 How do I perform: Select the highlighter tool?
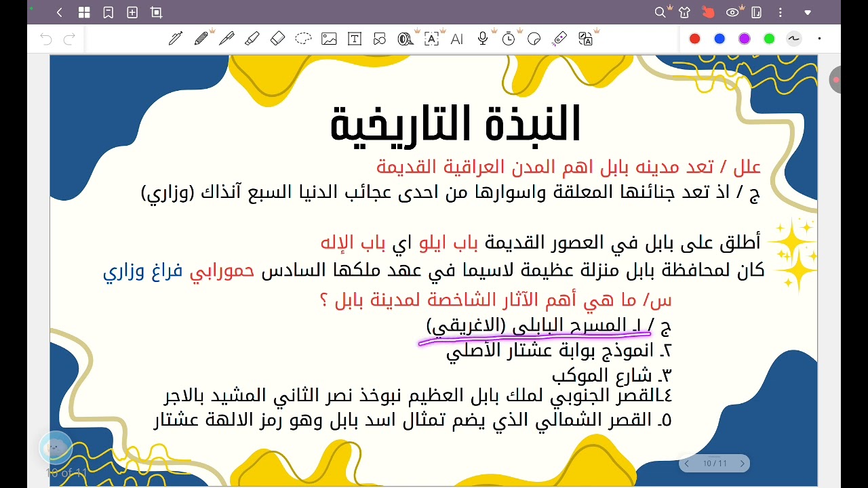(252, 39)
